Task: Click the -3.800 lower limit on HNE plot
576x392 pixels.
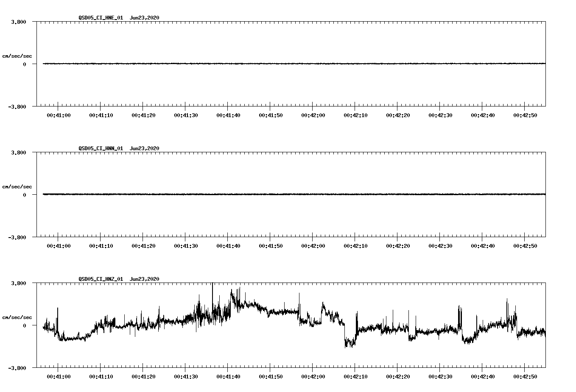Action: click(17, 106)
